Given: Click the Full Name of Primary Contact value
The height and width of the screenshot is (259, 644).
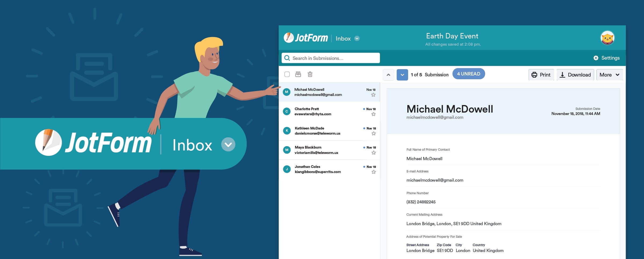Looking at the screenshot, I should 424,159.
